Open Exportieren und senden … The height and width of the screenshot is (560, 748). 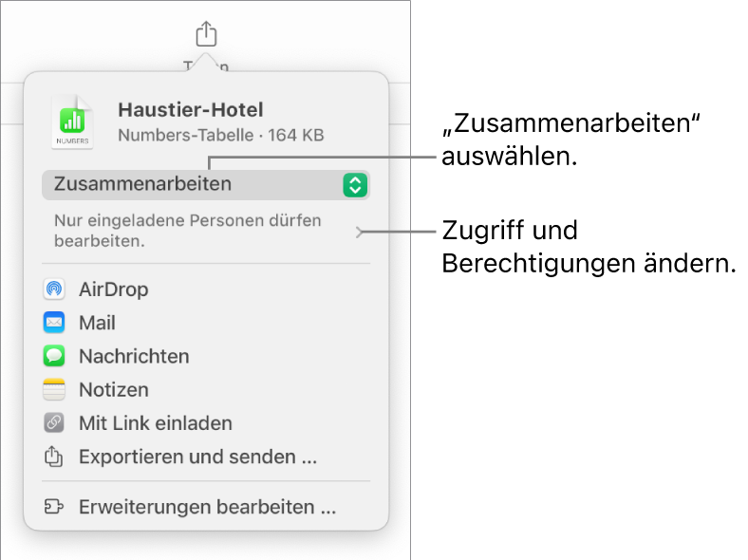coord(197,457)
